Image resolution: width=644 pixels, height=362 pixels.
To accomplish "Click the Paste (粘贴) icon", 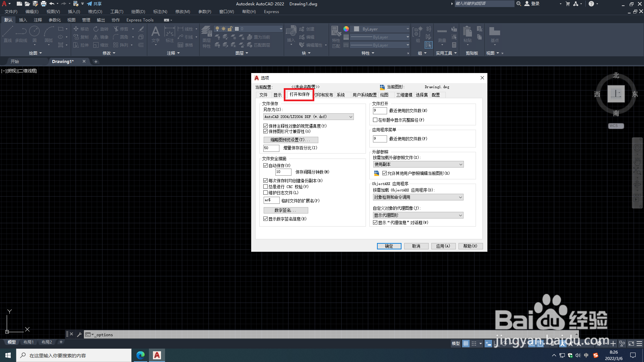I will point(468,34).
